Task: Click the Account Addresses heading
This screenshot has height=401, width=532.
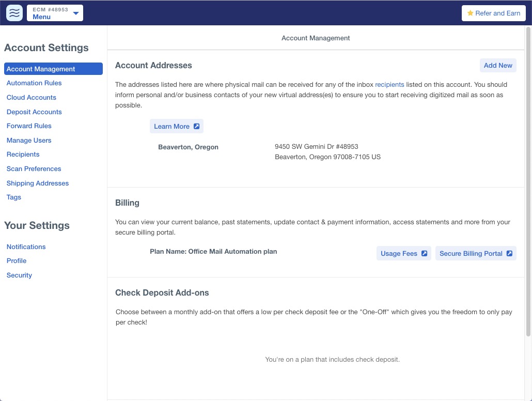Action: [153, 65]
